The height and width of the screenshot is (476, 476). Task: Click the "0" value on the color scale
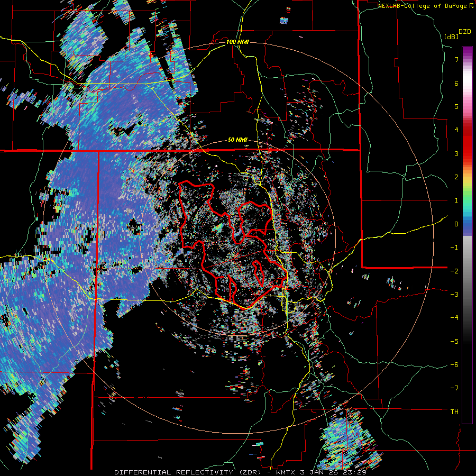pyautogui.click(x=456, y=224)
